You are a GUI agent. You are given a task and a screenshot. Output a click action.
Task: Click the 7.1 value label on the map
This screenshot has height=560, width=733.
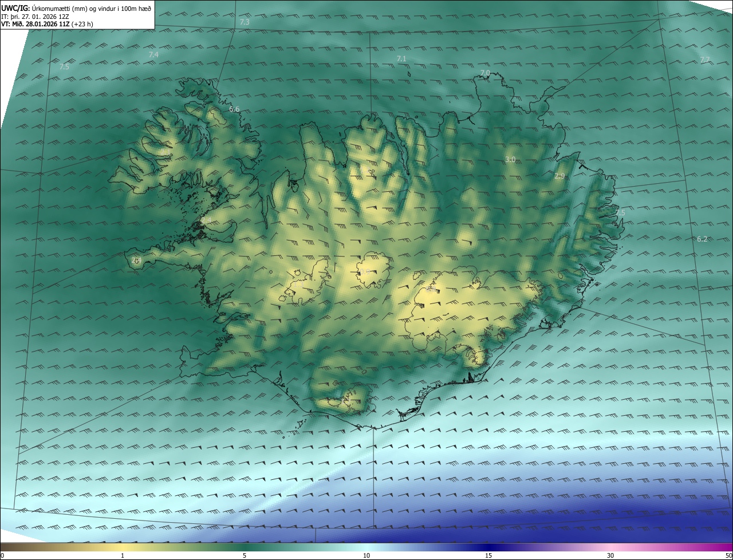(x=401, y=58)
